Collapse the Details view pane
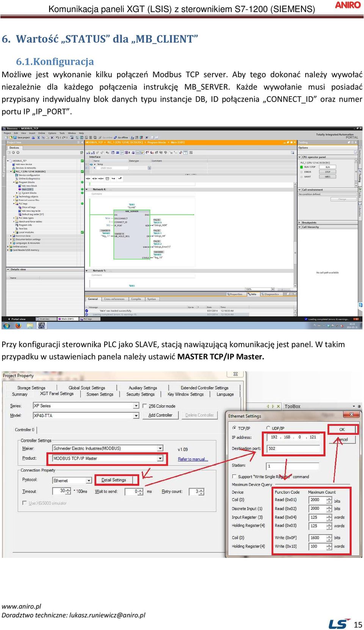This screenshot has height=630, width=364. tap(8, 269)
